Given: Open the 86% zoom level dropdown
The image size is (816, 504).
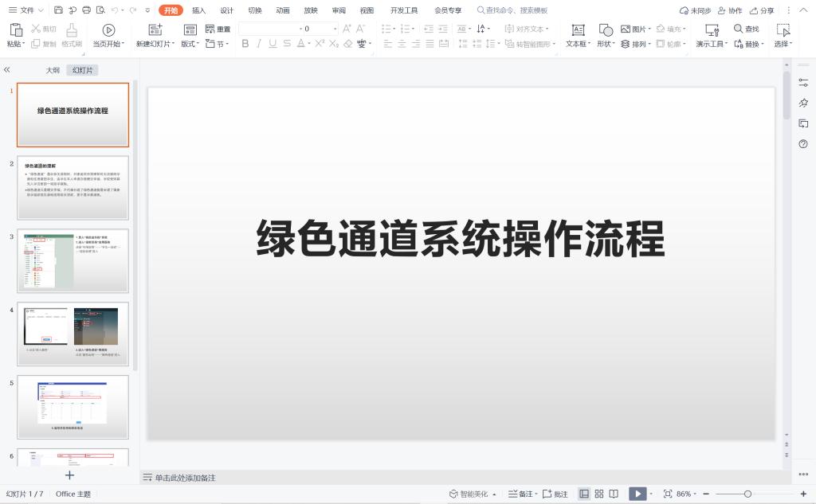Looking at the screenshot, I should coord(687,494).
